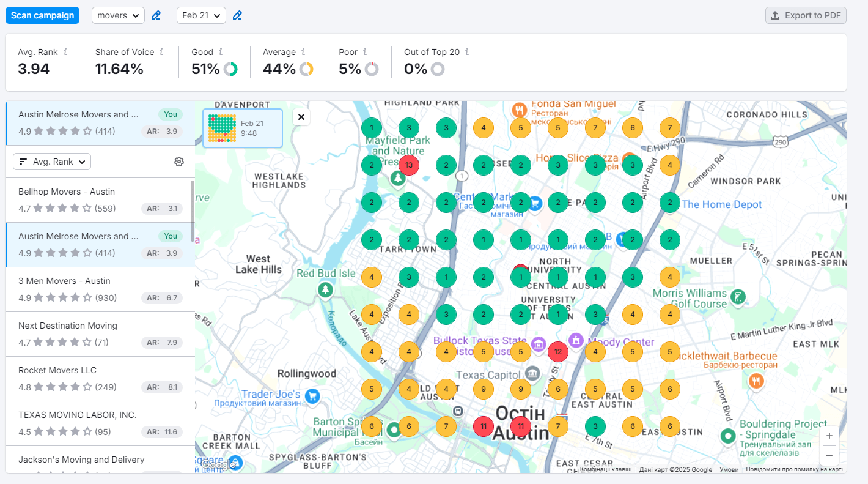Open map keyboard shortcuts link
Image resolution: width=868 pixels, height=484 pixels.
(606, 469)
